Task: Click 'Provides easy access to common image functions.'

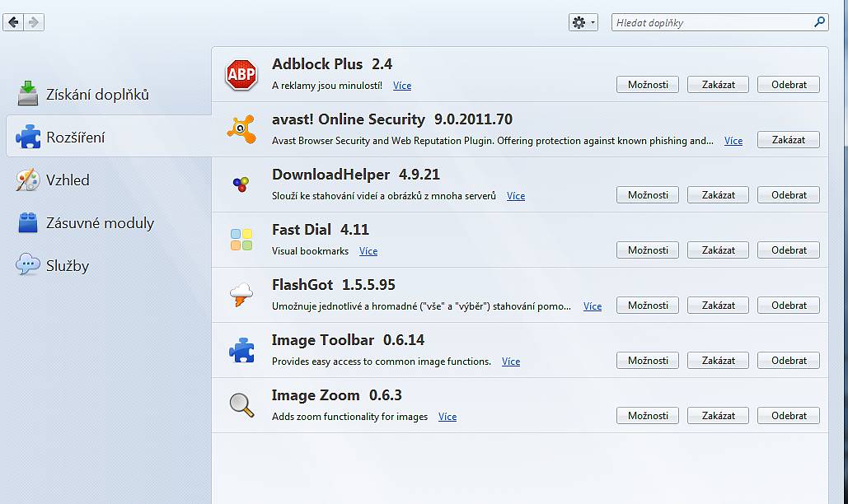Action: tap(382, 361)
